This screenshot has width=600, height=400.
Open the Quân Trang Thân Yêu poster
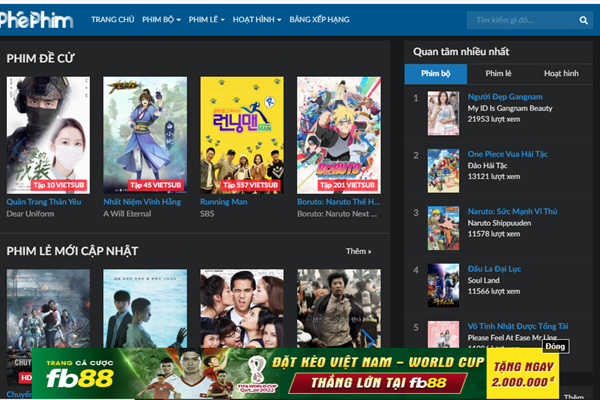48,135
